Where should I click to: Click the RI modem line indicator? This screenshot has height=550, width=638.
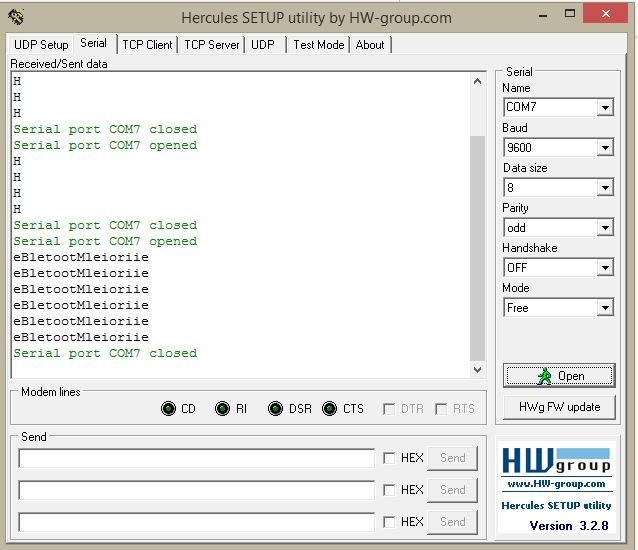coord(222,408)
